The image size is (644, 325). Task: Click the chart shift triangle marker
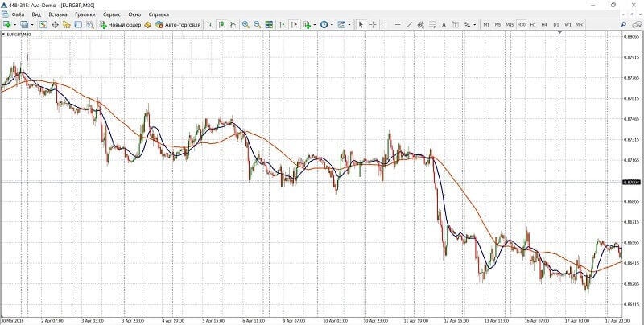pyautogui.click(x=559, y=32)
